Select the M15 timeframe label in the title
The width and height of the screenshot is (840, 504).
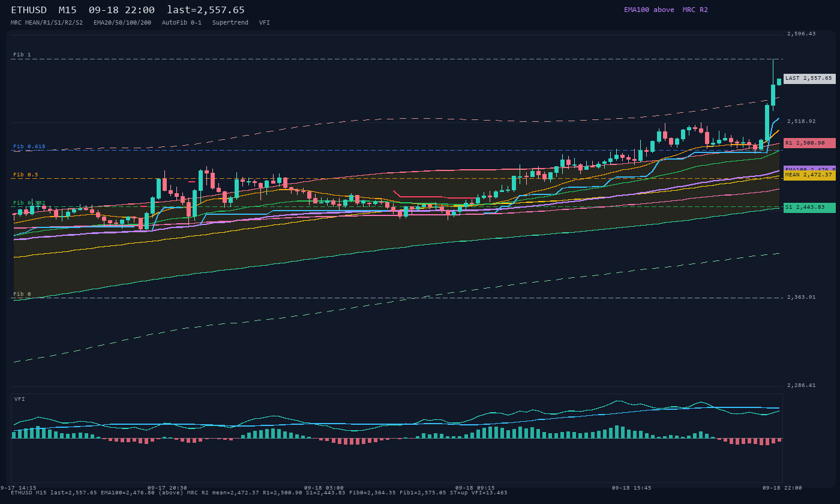point(67,10)
